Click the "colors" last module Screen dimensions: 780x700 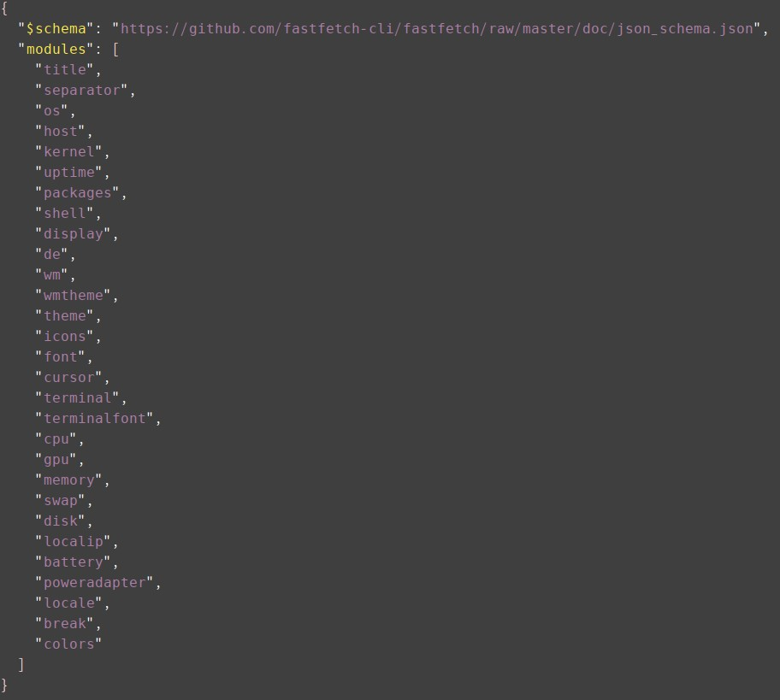[x=68, y=644]
